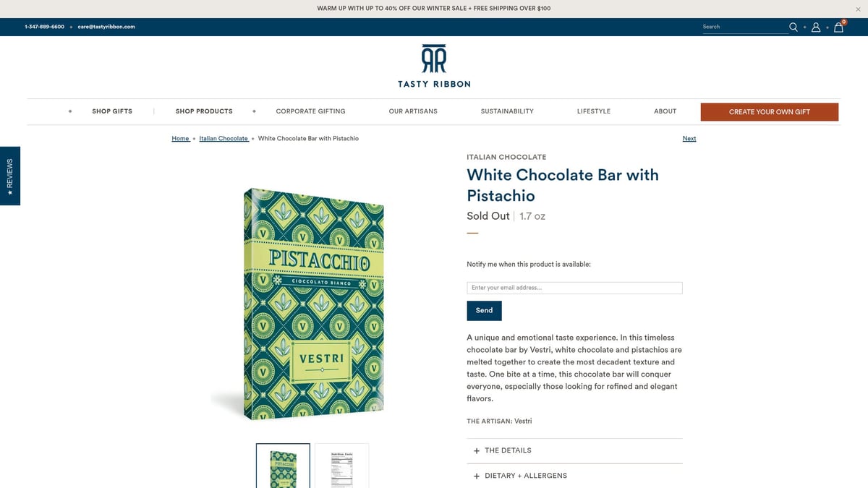Open the account icon in the header
868x488 pixels.
click(x=816, y=27)
